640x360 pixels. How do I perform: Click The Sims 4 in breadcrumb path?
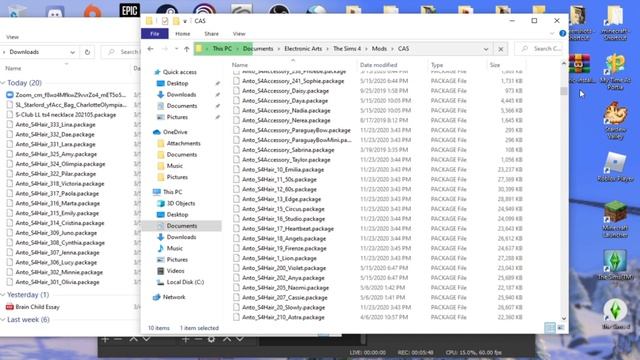click(x=347, y=49)
